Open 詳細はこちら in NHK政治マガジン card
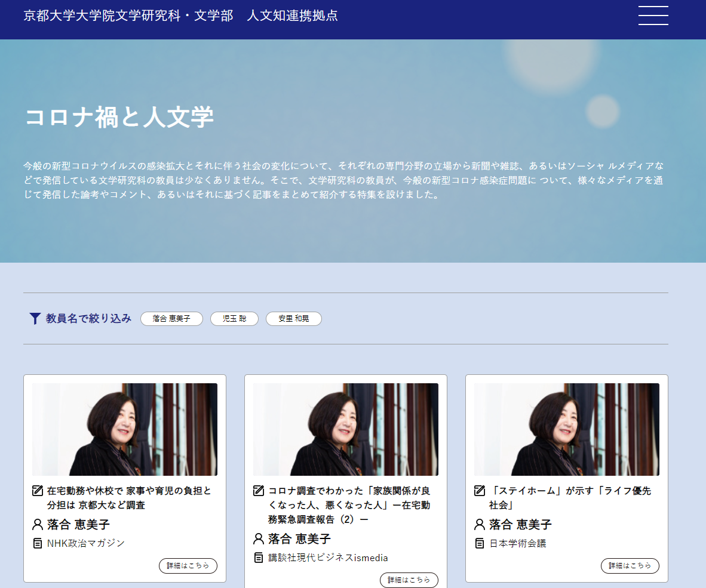706x588 pixels. click(188, 565)
